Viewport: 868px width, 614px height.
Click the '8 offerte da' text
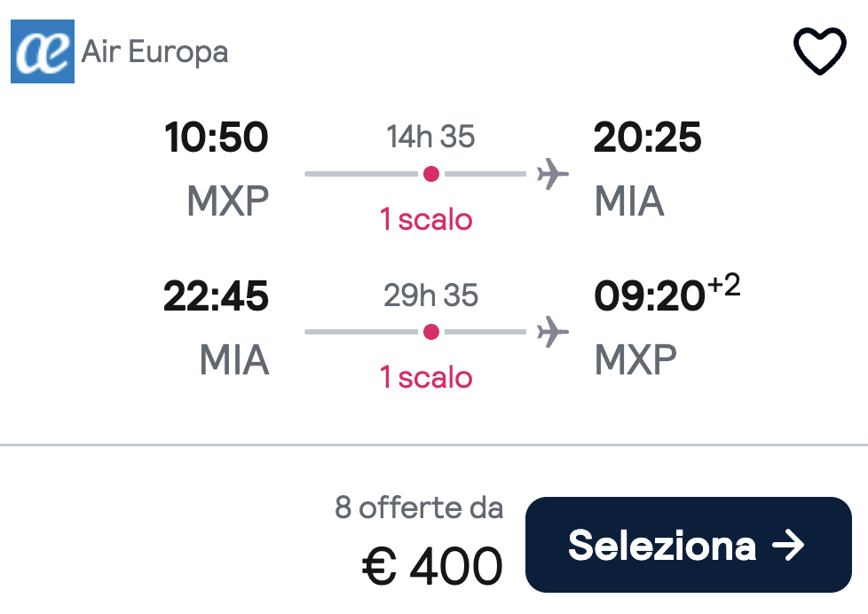[x=419, y=508]
